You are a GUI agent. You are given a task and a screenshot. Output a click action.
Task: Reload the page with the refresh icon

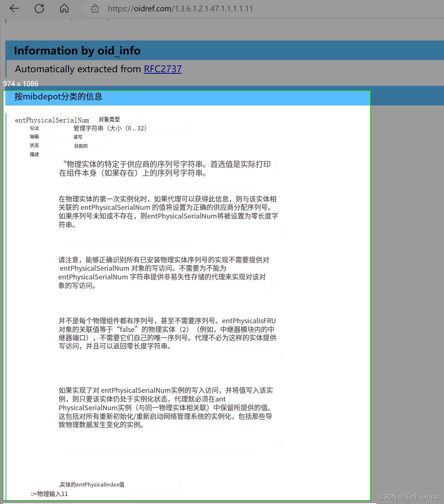(39, 8)
